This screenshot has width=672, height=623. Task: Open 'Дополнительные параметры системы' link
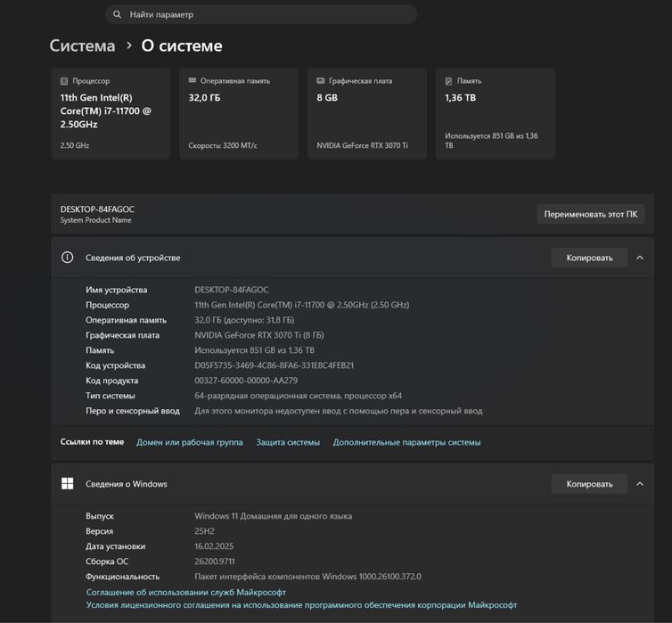[406, 442]
